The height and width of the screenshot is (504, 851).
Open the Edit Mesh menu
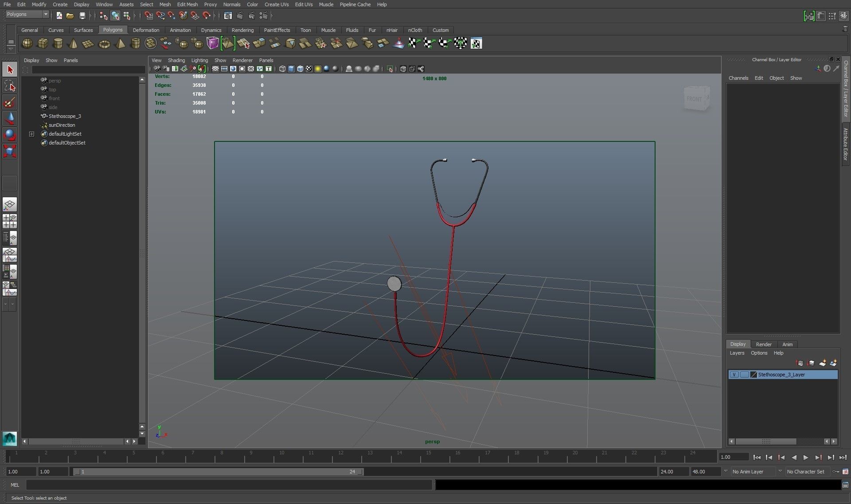187,4
